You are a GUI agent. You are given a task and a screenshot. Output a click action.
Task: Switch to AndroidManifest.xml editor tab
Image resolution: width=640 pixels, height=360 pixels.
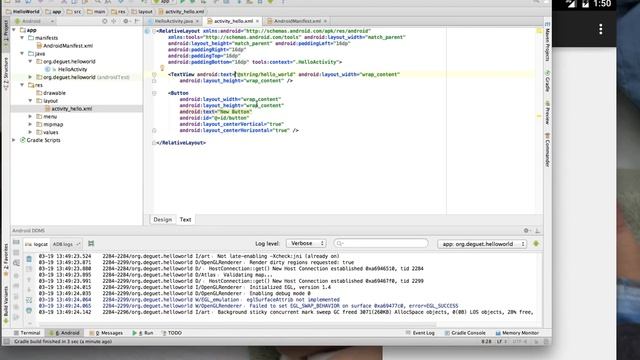[297, 21]
